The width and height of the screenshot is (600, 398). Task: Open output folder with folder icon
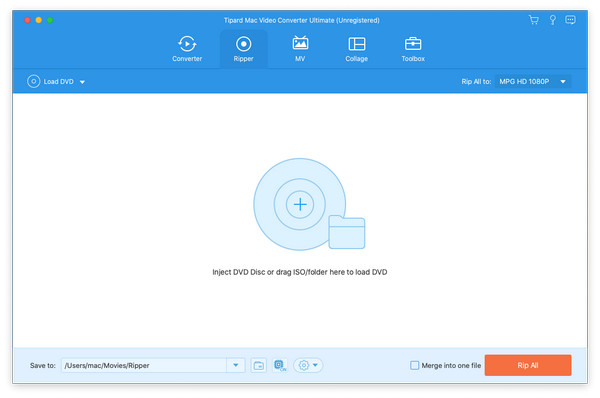point(259,365)
